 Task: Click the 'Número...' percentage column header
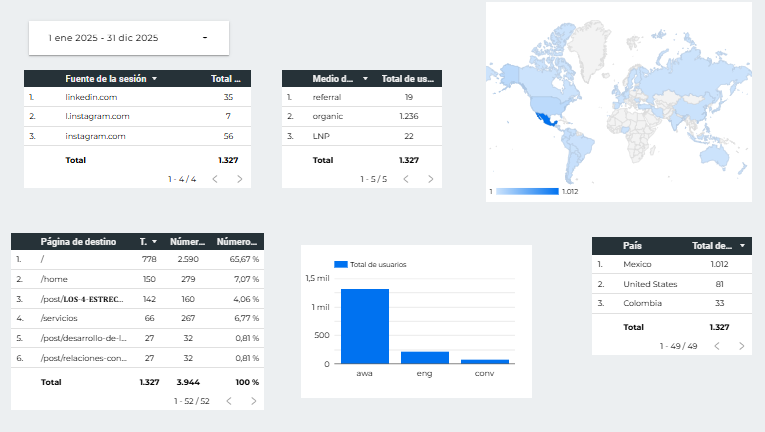point(237,242)
